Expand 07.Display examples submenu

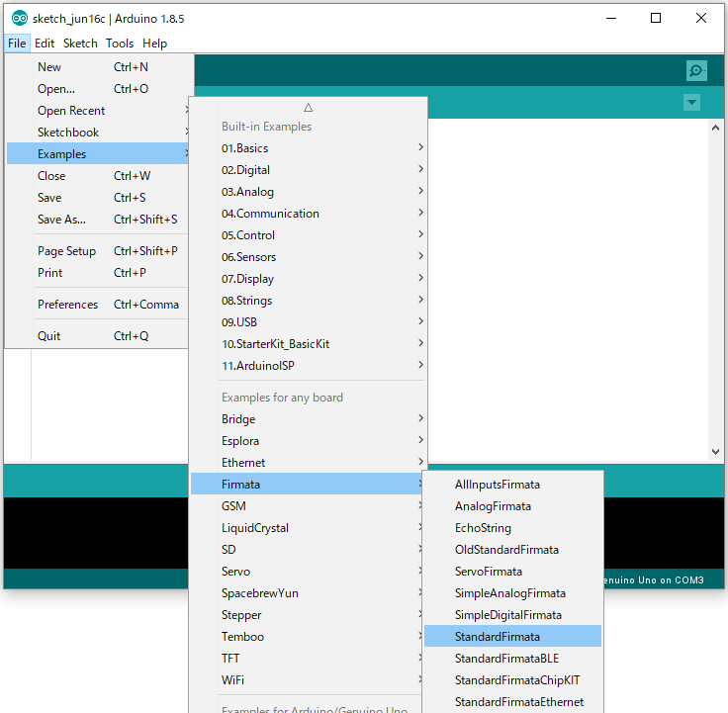(309, 279)
